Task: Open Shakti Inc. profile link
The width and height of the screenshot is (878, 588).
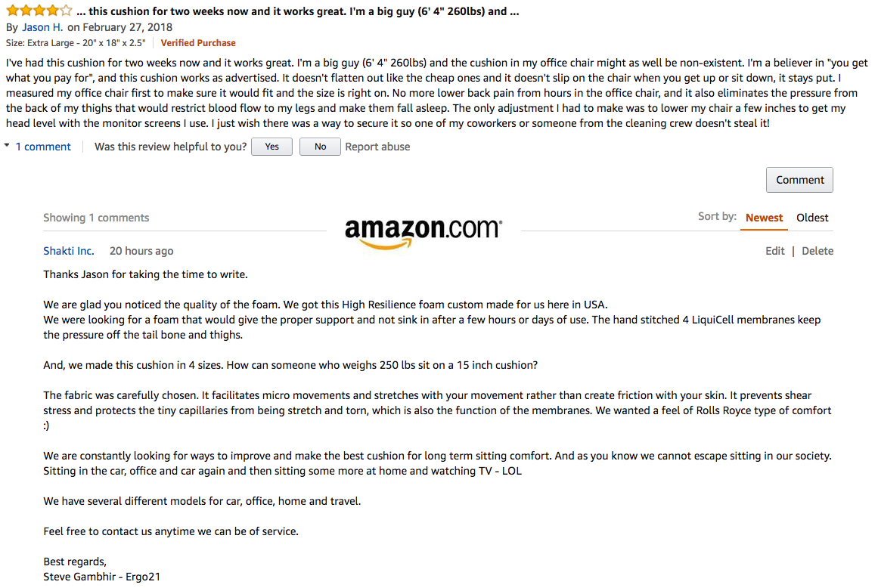Action: 68,251
